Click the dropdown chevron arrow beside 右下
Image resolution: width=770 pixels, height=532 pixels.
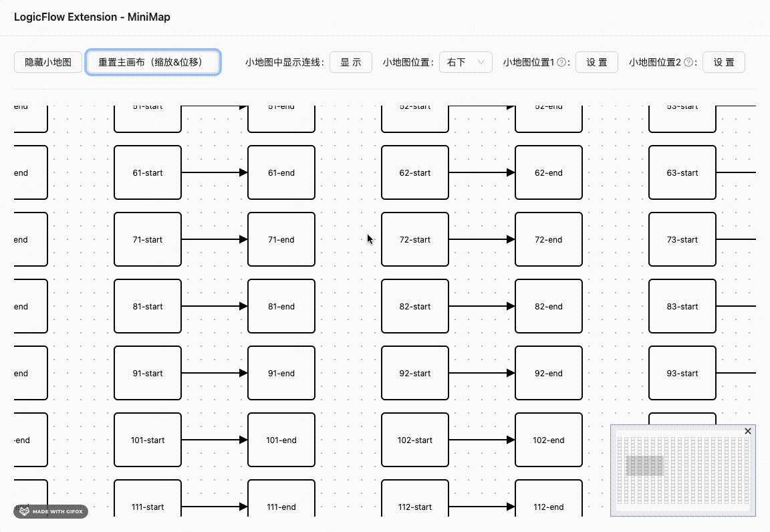pos(481,62)
